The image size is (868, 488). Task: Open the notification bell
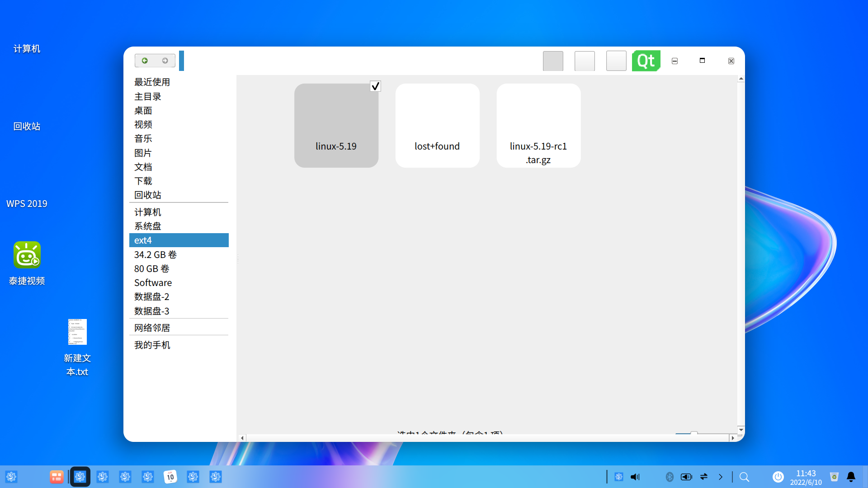(851, 477)
